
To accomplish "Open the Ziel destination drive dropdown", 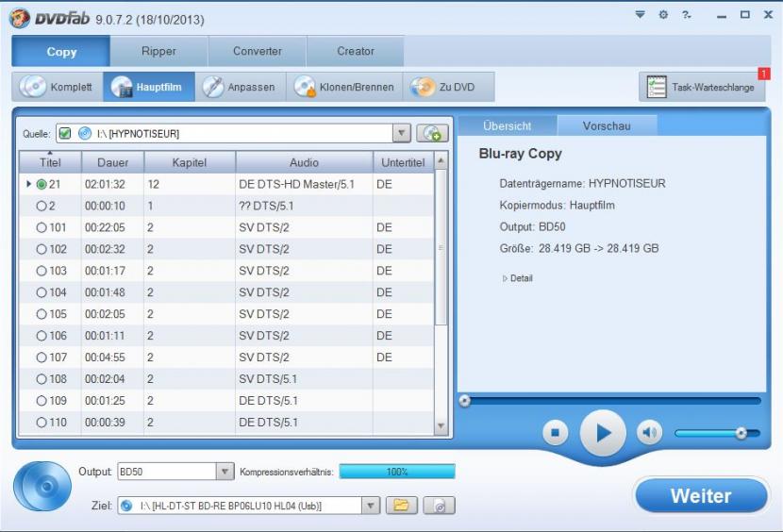I will (371, 507).
